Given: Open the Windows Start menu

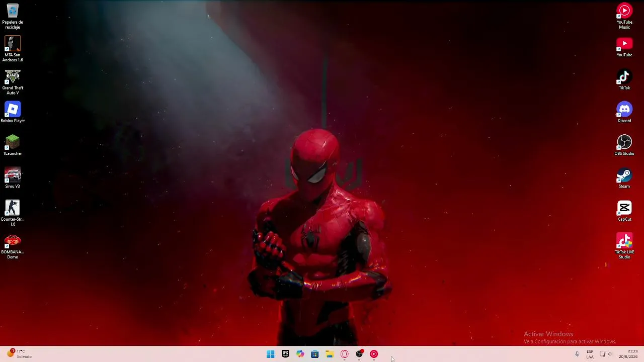Looking at the screenshot, I should (271, 354).
